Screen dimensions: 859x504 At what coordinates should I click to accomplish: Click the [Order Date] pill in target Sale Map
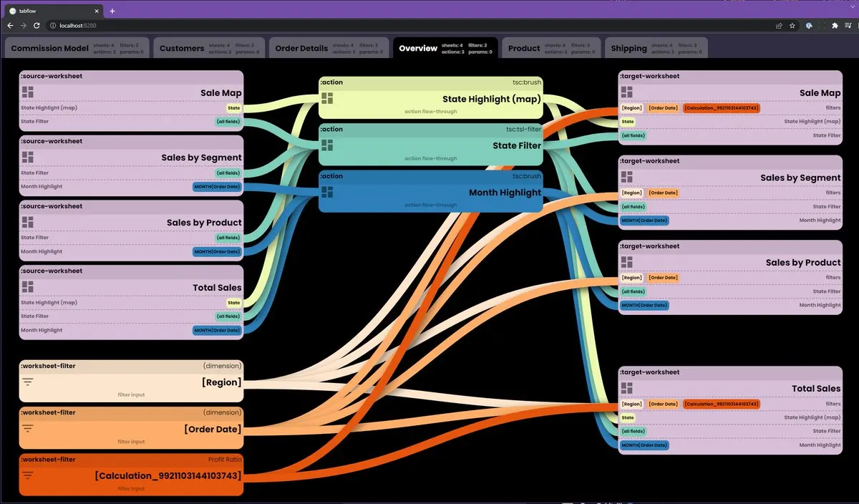[663, 108]
